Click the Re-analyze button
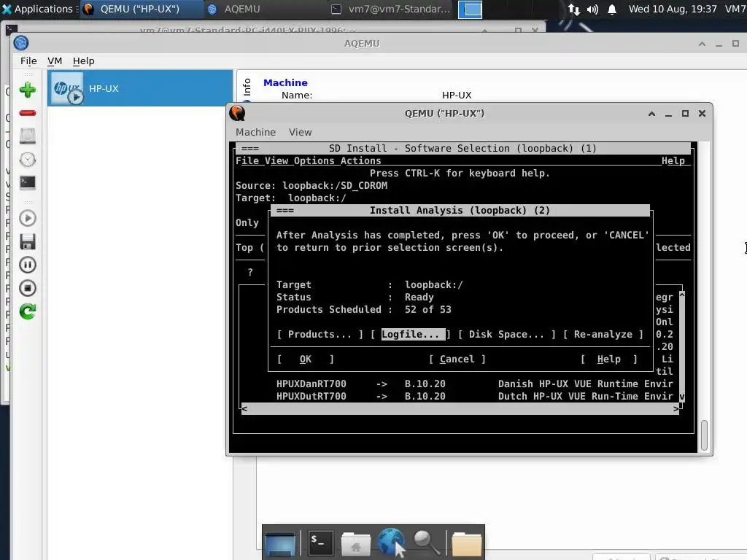This screenshot has width=747, height=560. pos(603,334)
